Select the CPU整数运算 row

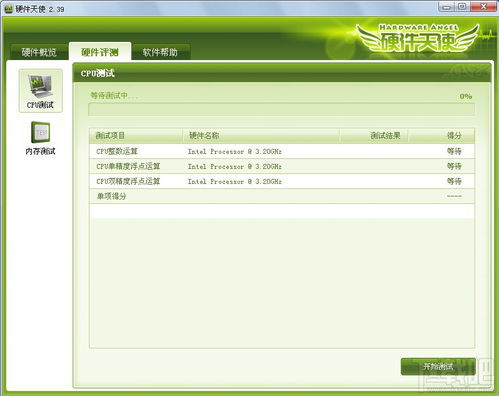coord(282,151)
